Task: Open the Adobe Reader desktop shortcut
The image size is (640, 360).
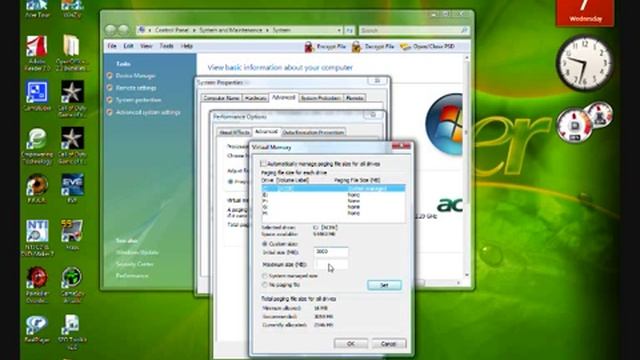Action: point(37,46)
